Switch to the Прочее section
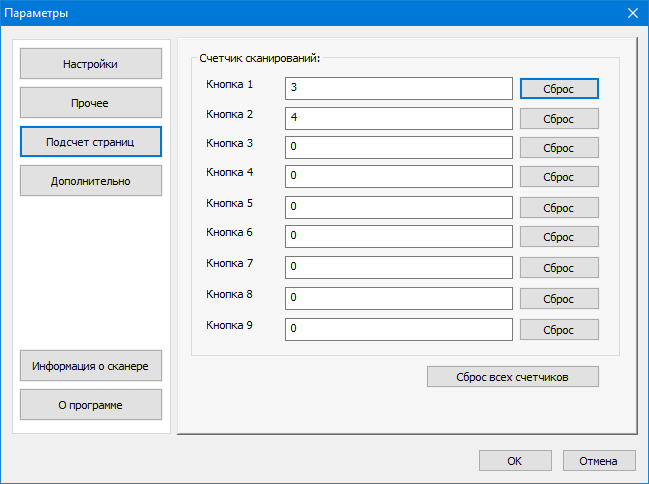The height and width of the screenshot is (484, 649). click(x=90, y=103)
